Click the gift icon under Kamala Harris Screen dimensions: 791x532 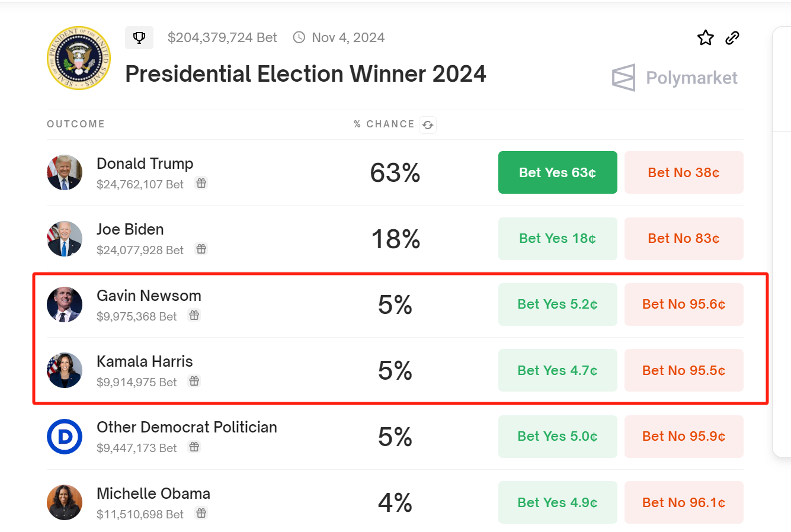click(x=194, y=381)
